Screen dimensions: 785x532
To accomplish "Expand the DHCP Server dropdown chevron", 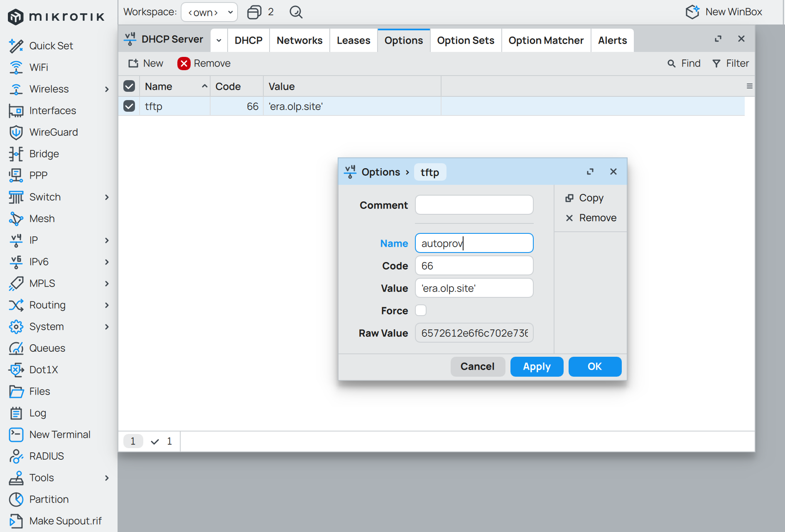I will click(x=219, y=40).
